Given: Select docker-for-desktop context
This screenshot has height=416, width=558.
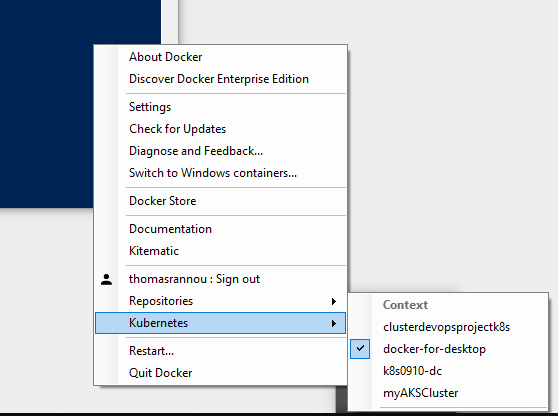Looking at the screenshot, I should click(x=448, y=349).
